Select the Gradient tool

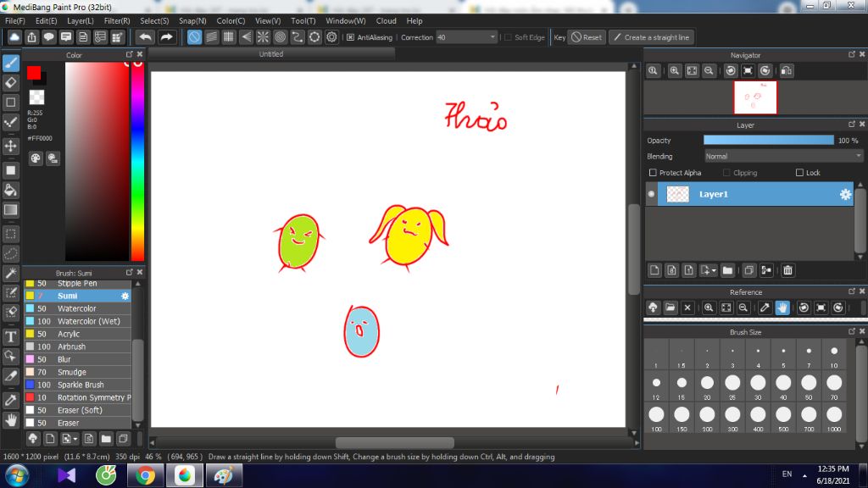[11, 210]
